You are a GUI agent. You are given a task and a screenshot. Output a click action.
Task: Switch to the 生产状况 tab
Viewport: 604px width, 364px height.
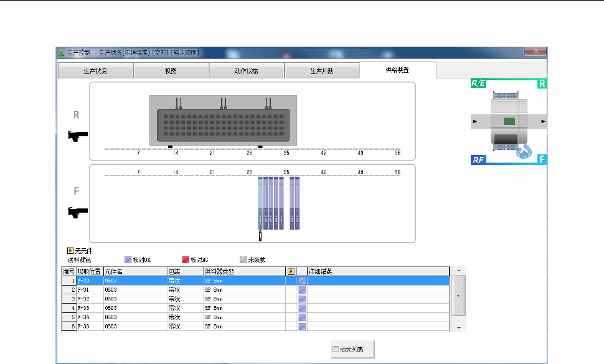pyautogui.click(x=95, y=71)
